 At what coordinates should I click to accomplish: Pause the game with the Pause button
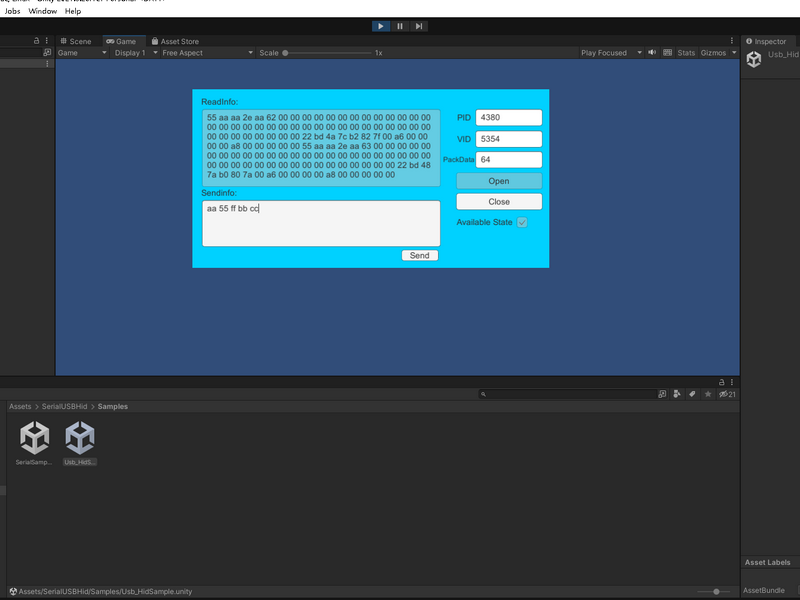(400, 26)
